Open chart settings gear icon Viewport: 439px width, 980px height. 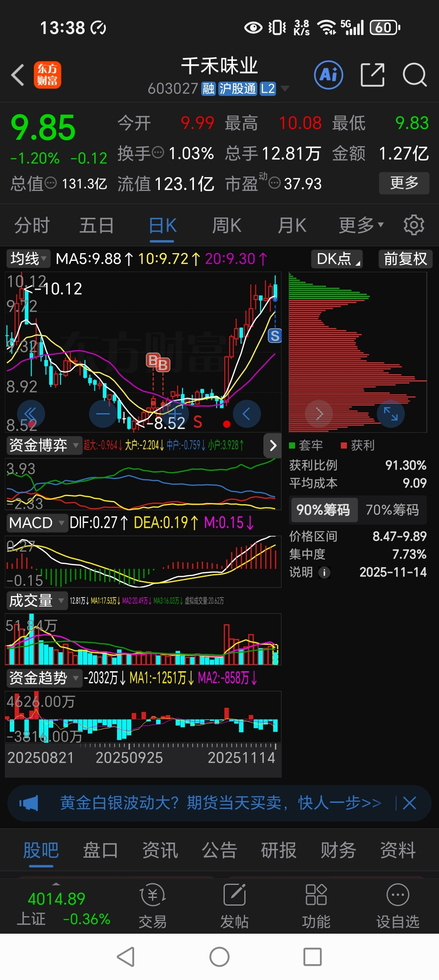pos(414,225)
